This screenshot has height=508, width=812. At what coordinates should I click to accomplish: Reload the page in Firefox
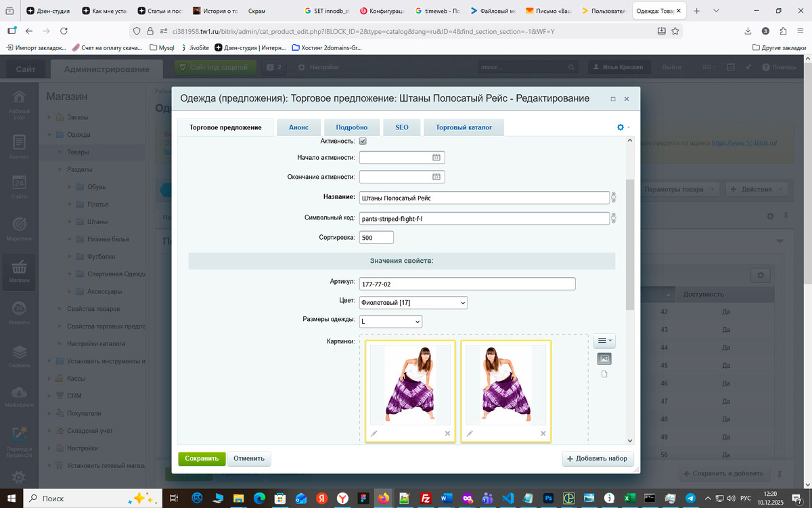64,31
